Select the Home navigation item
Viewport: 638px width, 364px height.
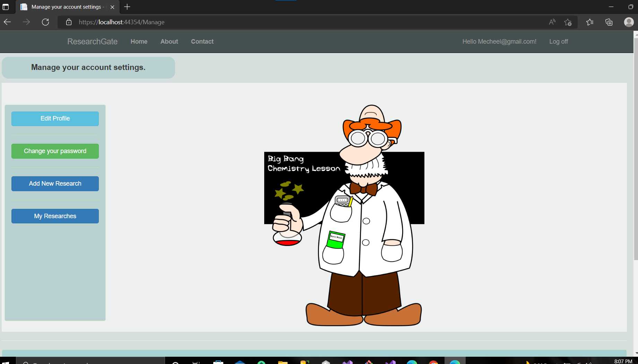click(139, 42)
